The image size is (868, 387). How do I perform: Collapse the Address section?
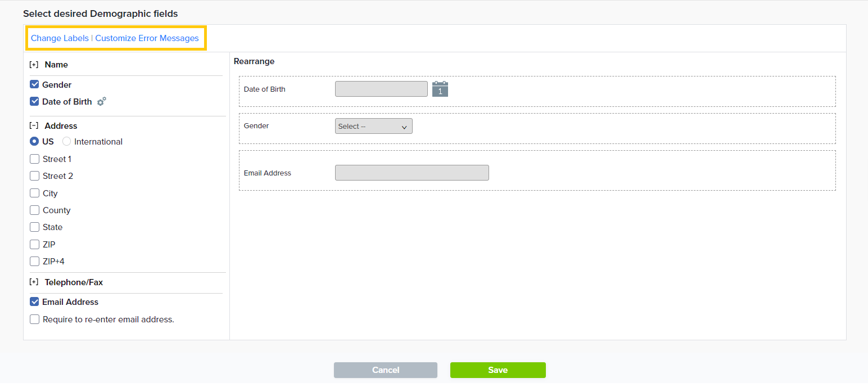click(34, 126)
